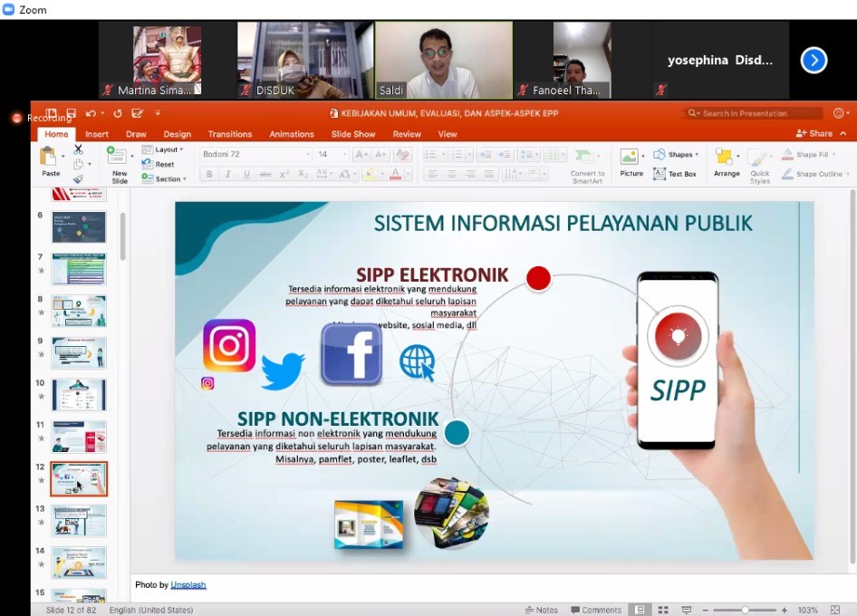
Task: Open the Layout dropdown
Action: click(162, 149)
